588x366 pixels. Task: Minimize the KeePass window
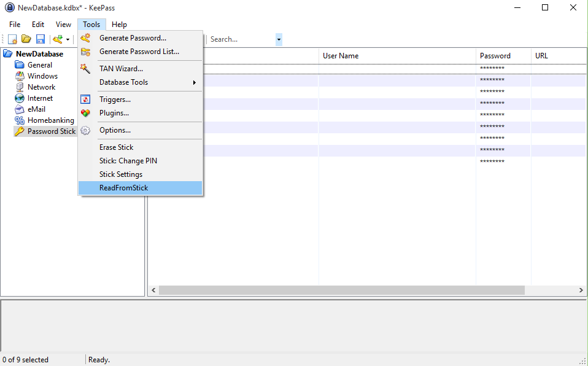pyautogui.click(x=517, y=7)
